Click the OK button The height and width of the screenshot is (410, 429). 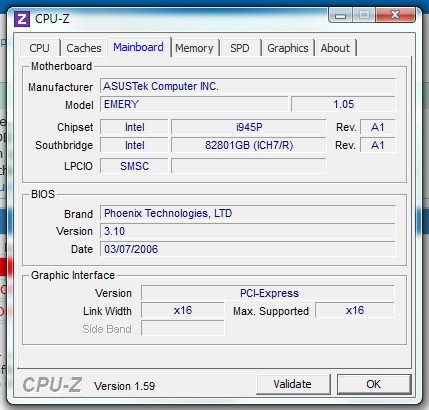click(x=374, y=384)
